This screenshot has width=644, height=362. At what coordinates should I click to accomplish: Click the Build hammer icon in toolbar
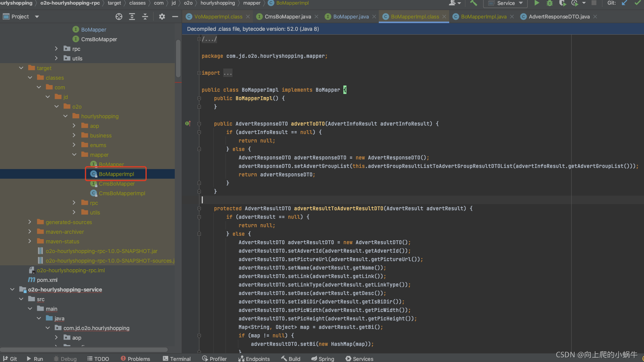(x=474, y=3)
